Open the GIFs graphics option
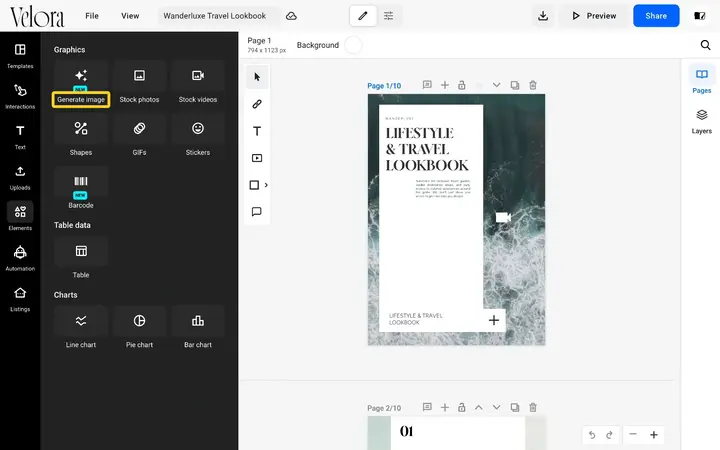 tap(140, 137)
